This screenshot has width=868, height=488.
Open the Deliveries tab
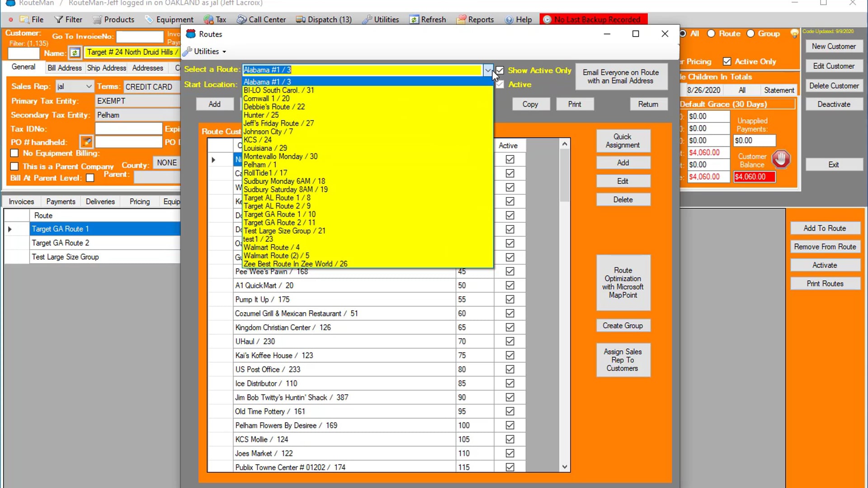point(100,202)
